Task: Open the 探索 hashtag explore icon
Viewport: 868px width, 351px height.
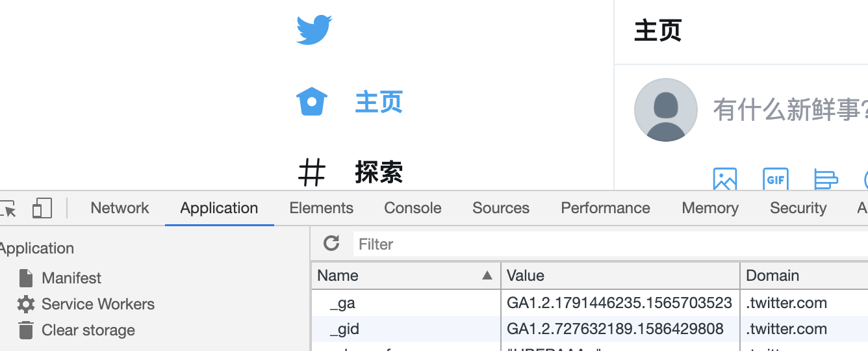Action: (312, 172)
